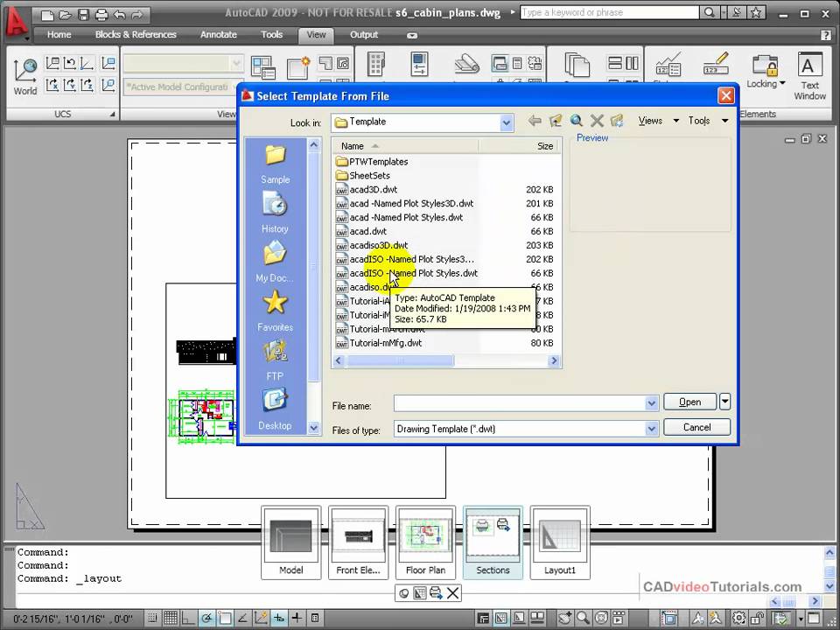Select the History shortcut in places list
Image resolution: width=840 pixels, height=630 pixels.
[275, 213]
